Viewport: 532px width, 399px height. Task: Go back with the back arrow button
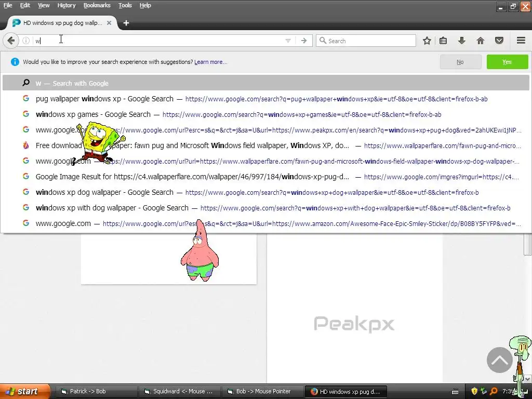click(x=11, y=41)
